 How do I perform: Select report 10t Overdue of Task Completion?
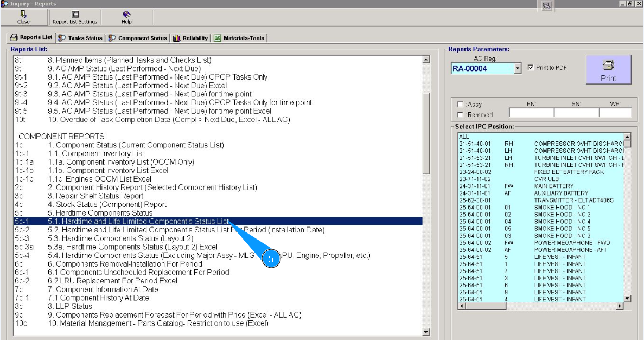[x=218, y=119]
